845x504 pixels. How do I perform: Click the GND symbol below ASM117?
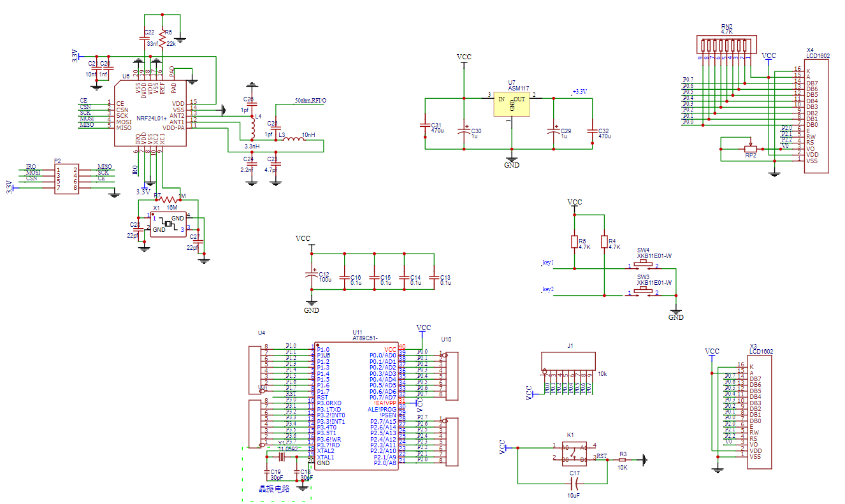click(x=511, y=161)
